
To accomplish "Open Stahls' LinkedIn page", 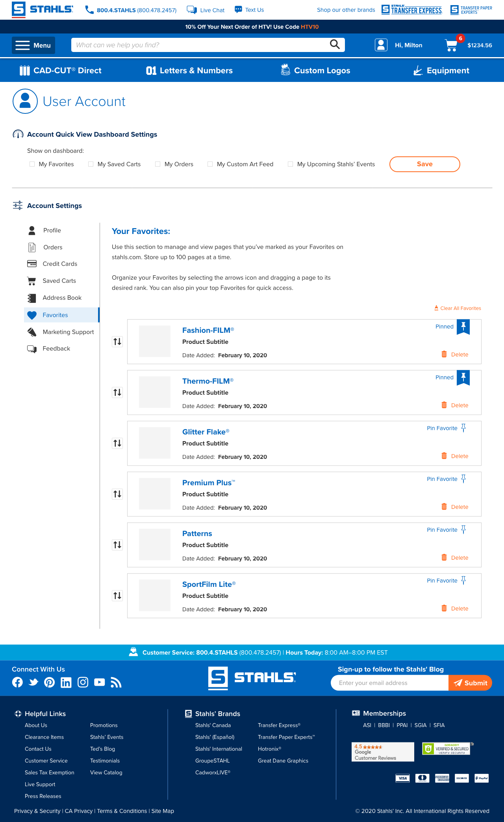I will (66, 682).
